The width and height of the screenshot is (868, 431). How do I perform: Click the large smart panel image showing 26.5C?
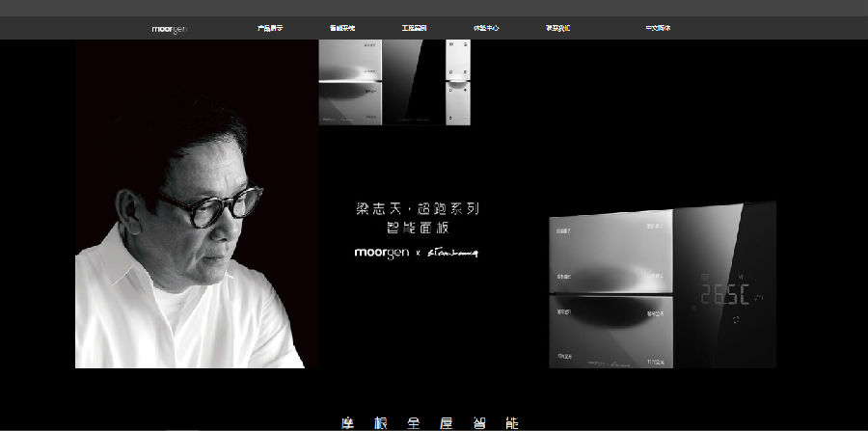(663, 285)
